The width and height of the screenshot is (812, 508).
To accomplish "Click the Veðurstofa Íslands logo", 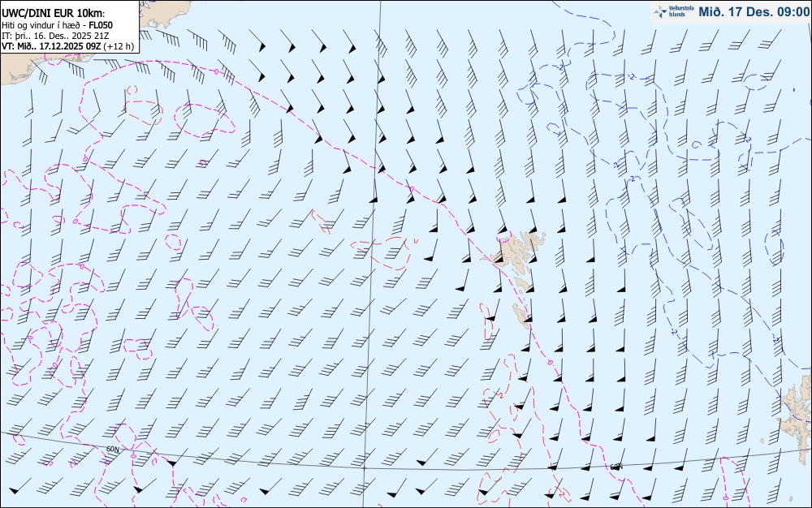I will click(x=674, y=11).
